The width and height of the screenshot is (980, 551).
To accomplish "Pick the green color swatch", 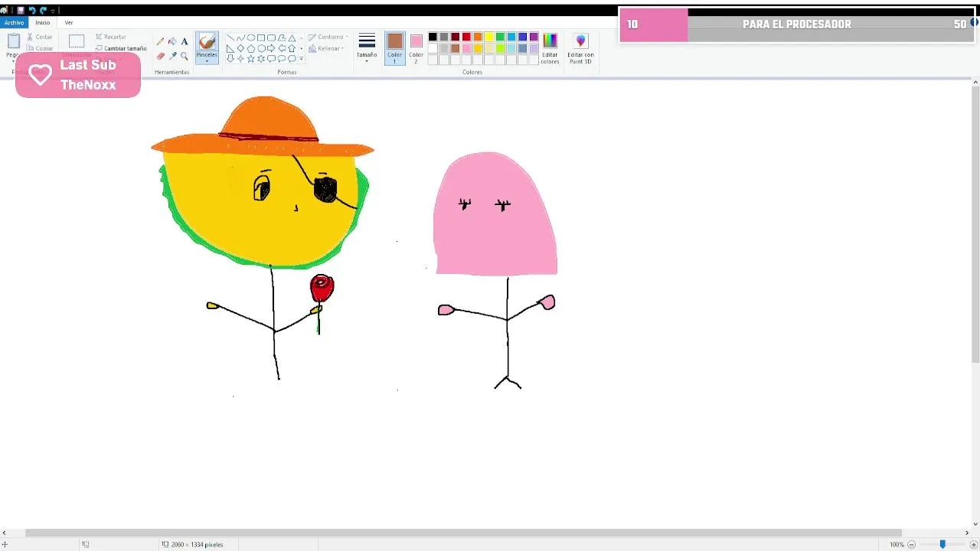I will click(500, 37).
